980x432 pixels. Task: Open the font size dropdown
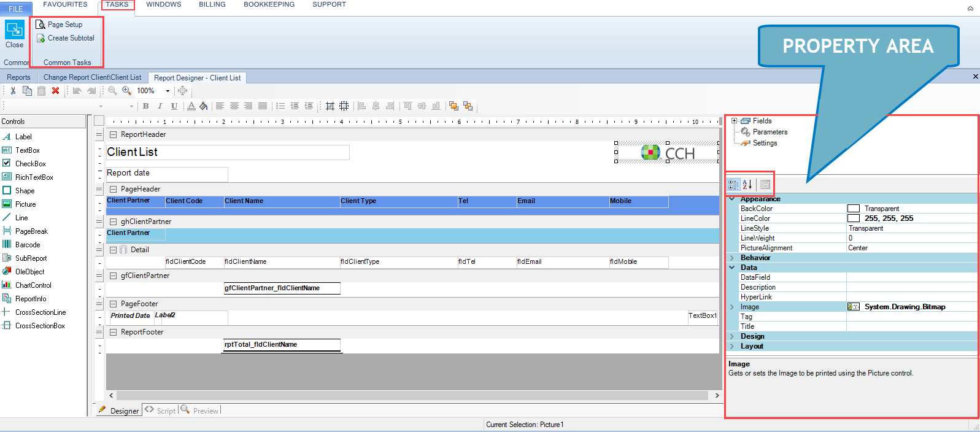click(x=131, y=106)
